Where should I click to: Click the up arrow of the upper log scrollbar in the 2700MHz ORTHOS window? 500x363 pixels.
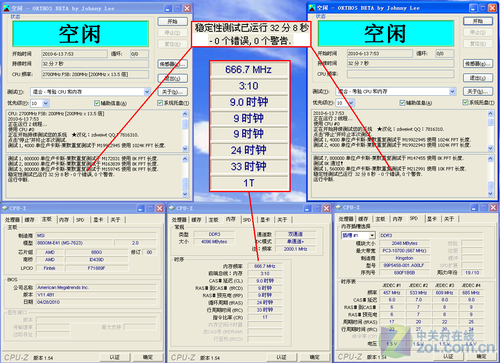pyautogui.click(x=185, y=114)
